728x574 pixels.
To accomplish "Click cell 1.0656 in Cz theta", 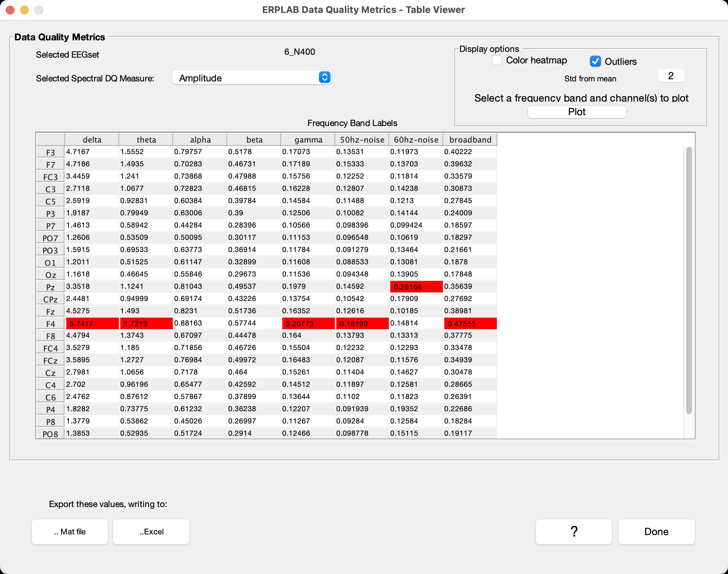I will (x=146, y=372).
